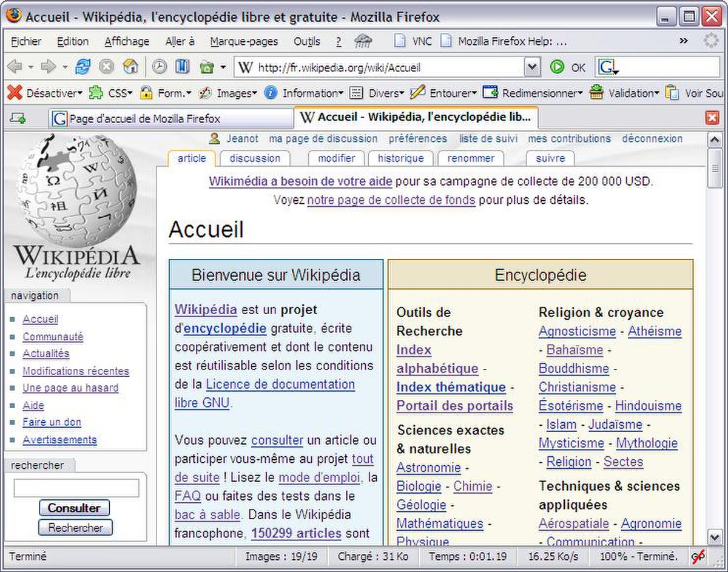Open the Information developer menu
The width and height of the screenshot is (728, 572).
tap(304, 93)
